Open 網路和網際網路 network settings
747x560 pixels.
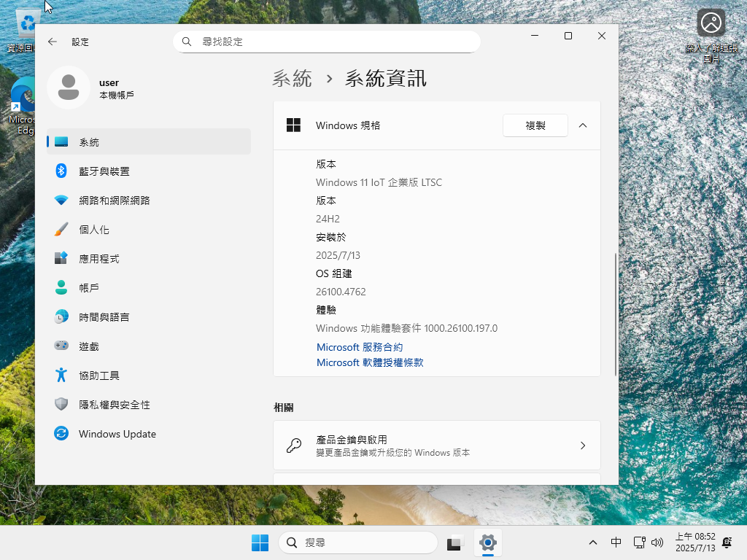(114, 201)
